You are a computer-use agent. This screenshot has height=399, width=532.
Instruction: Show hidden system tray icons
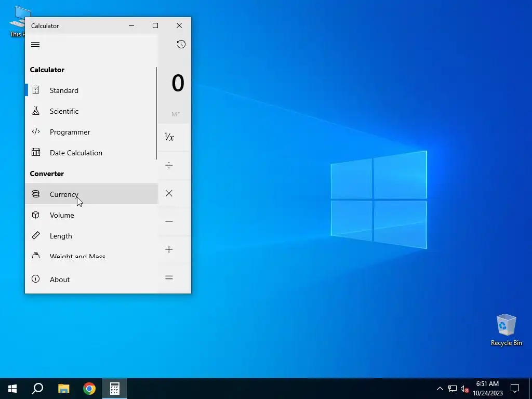pos(440,389)
